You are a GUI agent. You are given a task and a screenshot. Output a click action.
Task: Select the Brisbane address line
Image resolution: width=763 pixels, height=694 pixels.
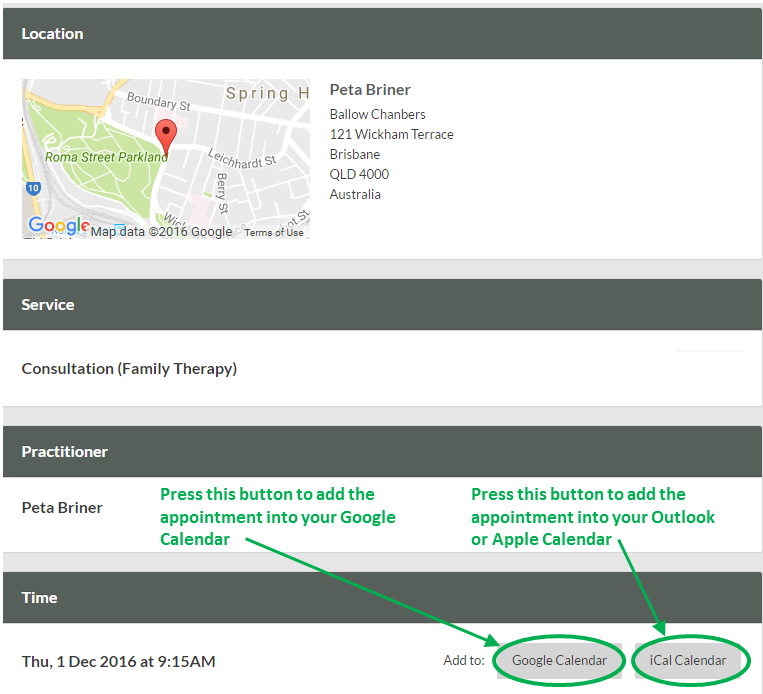pyautogui.click(x=355, y=154)
